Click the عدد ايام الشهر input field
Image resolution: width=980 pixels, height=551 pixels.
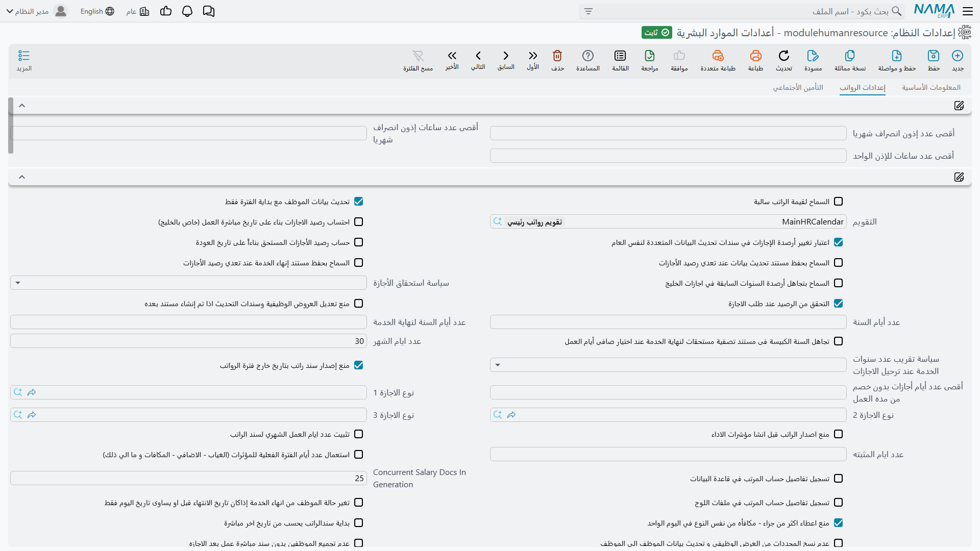click(x=188, y=341)
